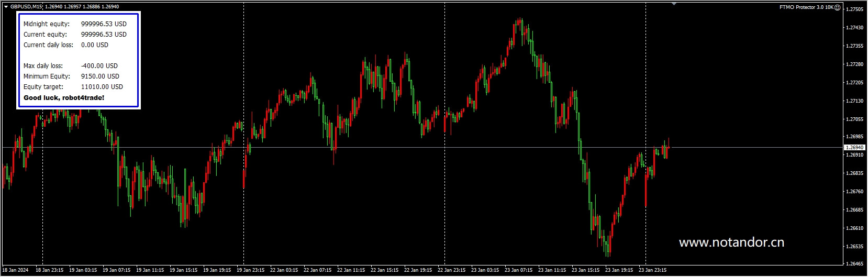
Task: Click the 'Good luck, robot4trade!' message
Action: click(x=64, y=98)
